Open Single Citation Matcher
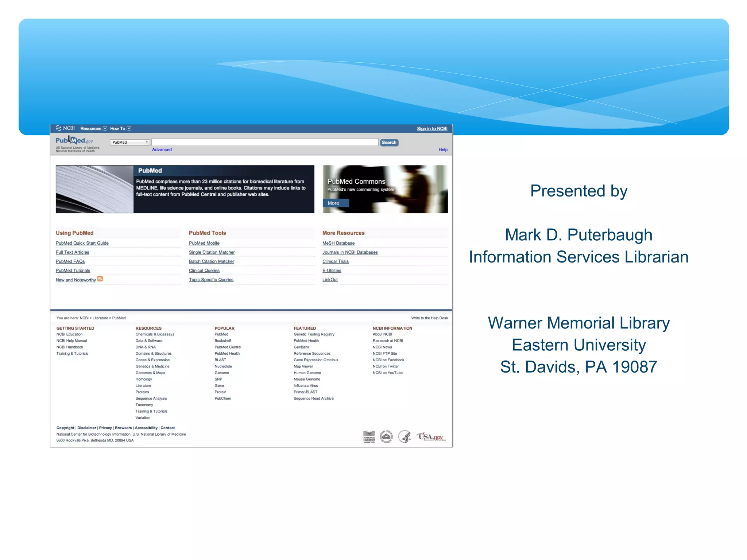 pos(212,252)
